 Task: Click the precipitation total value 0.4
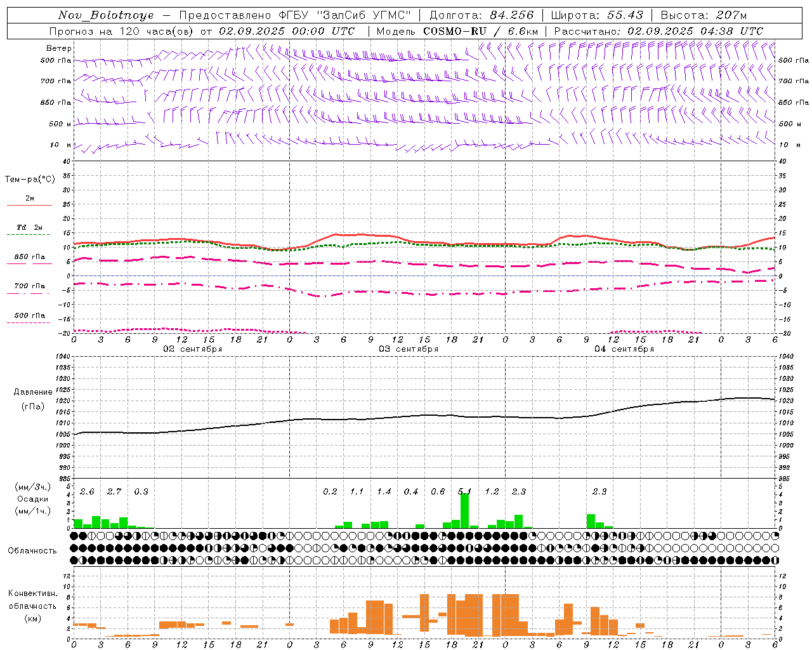pyautogui.click(x=411, y=492)
